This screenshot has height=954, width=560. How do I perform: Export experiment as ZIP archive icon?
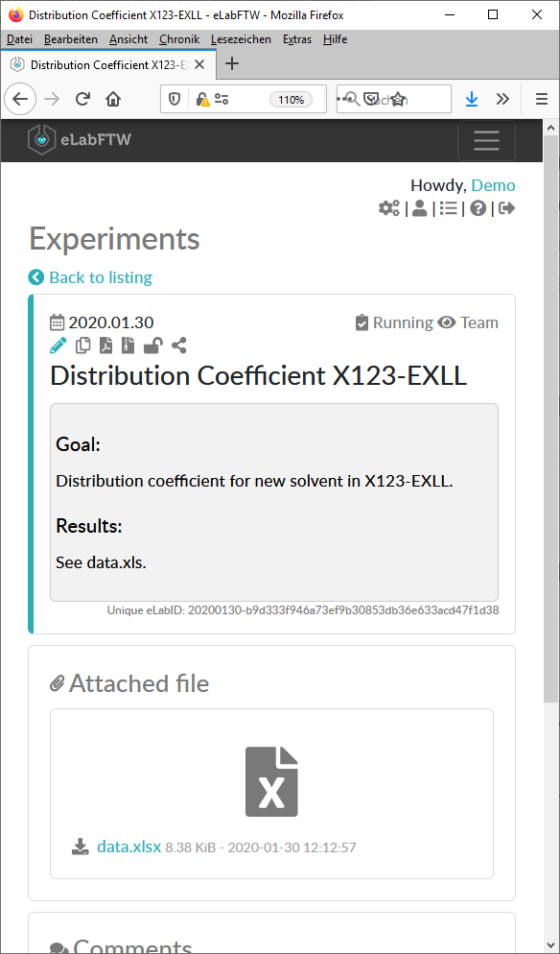[x=128, y=346]
